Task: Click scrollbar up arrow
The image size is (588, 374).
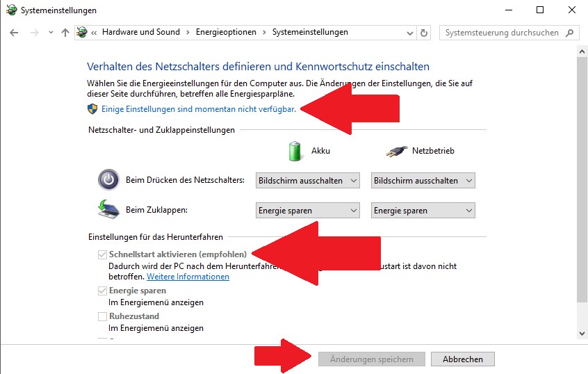Action: pyautogui.click(x=582, y=51)
